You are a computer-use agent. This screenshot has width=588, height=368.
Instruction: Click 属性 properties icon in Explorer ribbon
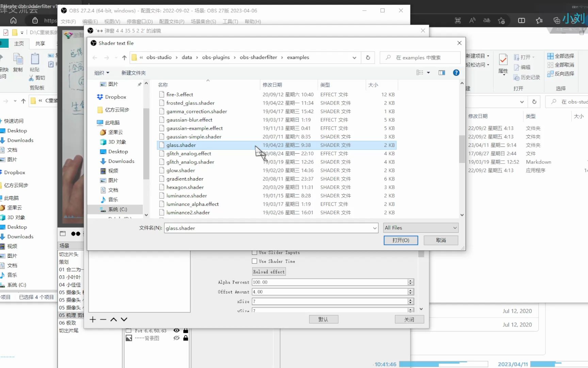point(503,64)
